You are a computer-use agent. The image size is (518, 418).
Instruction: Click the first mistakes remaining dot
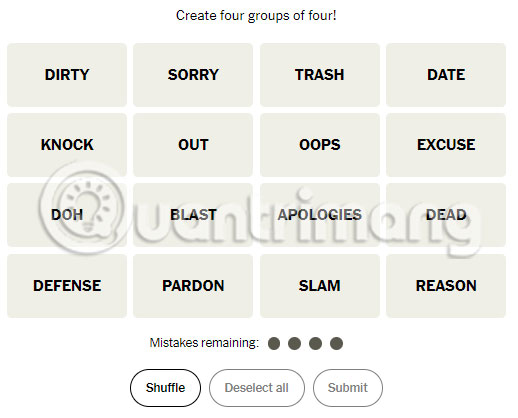click(x=274, y=343)
